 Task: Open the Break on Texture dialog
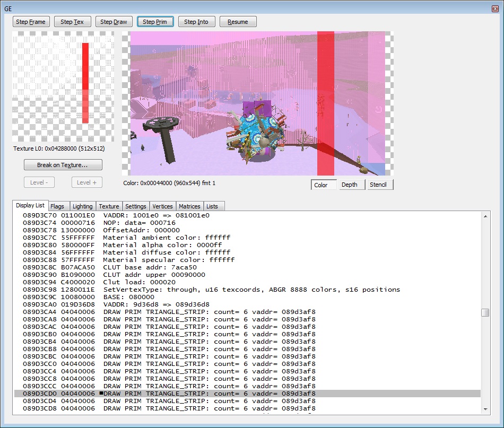pyautogui.click(x=63, y=165)
